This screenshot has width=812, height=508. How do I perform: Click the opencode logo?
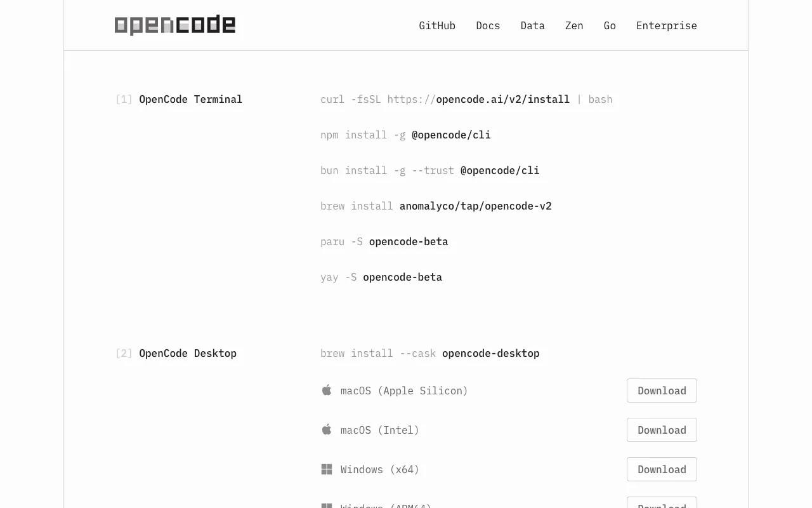coord(175,25)
